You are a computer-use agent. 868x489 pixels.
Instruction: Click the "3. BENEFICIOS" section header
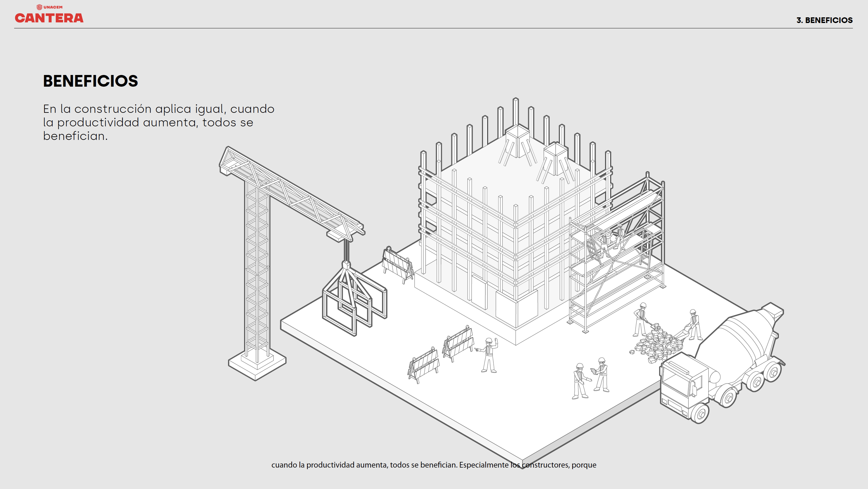click(x=824, y=20)
